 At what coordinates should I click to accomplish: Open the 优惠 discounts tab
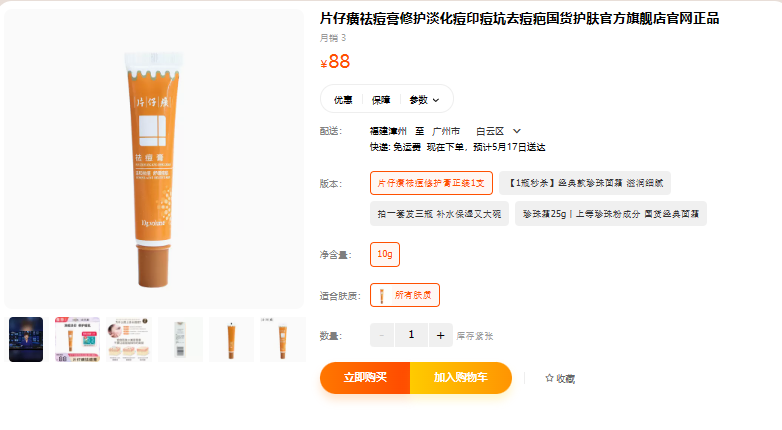(x=343, y=99)
